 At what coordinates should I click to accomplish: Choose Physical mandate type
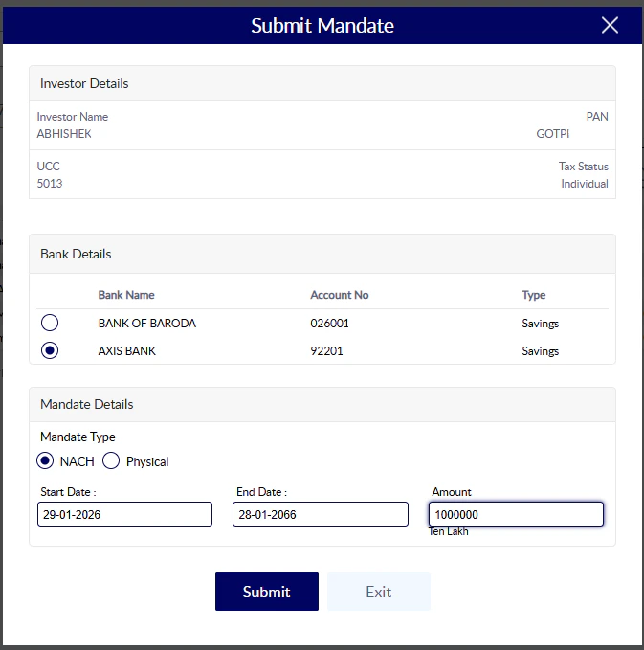click(111, 460)
